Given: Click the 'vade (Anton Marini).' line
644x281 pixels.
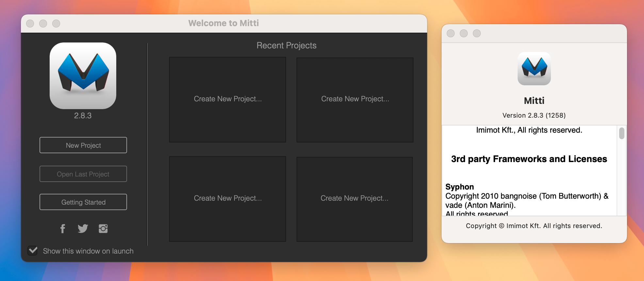Looking at the screenshot, I should [x=480, y=205].
